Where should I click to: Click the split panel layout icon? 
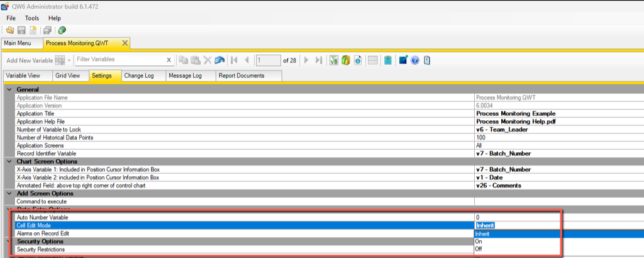(372, 60)
